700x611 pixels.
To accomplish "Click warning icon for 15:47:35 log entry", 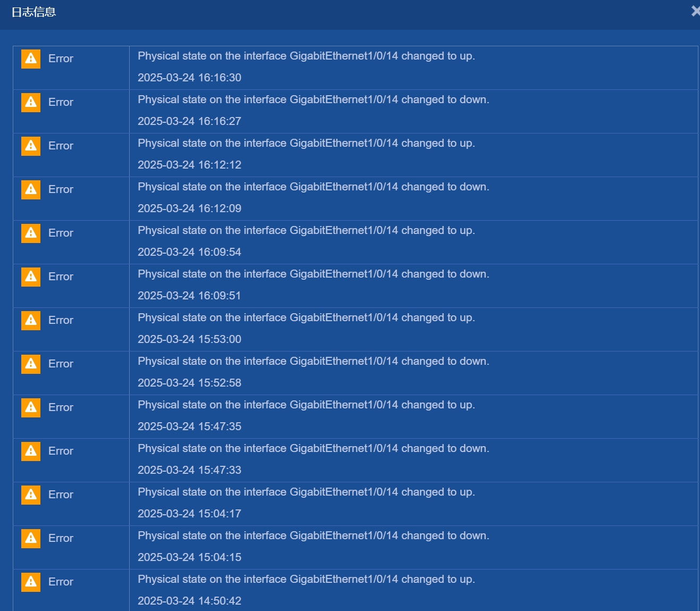I will pos(31,407).
